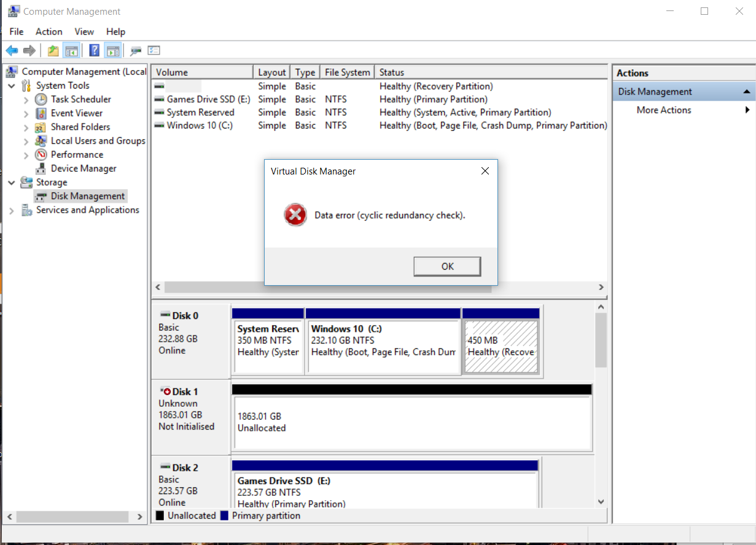Click the Back arrow toolbar icon
Image resolution: width=756 pixels, height=545 pixels.
(x=12, y=50)
